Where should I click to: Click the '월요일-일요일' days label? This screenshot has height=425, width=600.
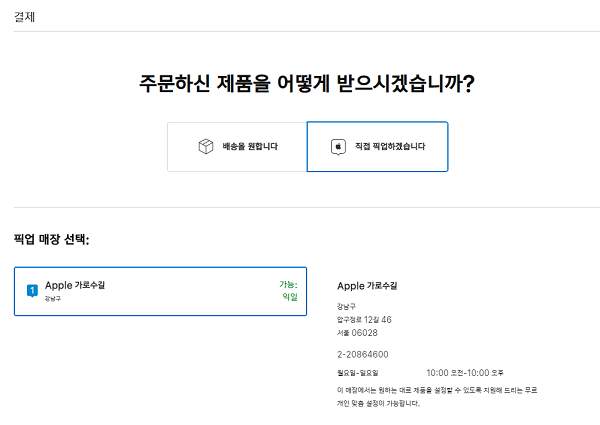pyautogui.click(x=358, y=373)
